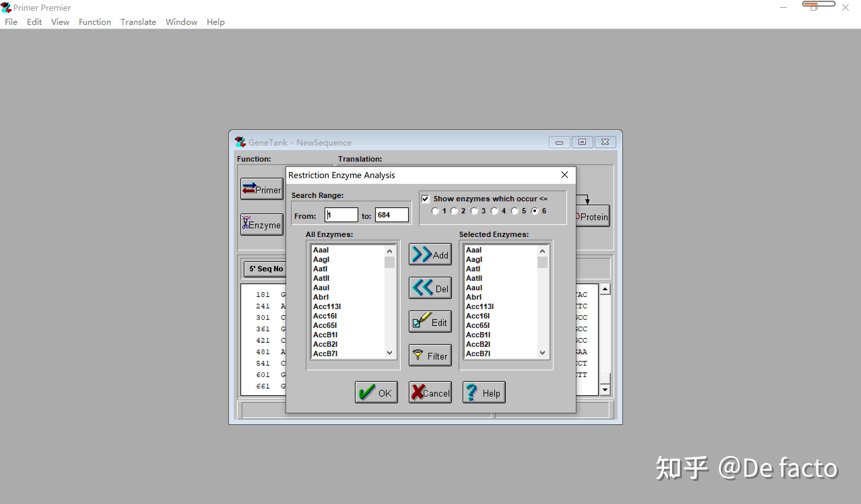Click scroll-down arrow of All Enzymes list
The width and height of the screenshot is (861, 504).
pyautogui.click(x=390, y=352)
